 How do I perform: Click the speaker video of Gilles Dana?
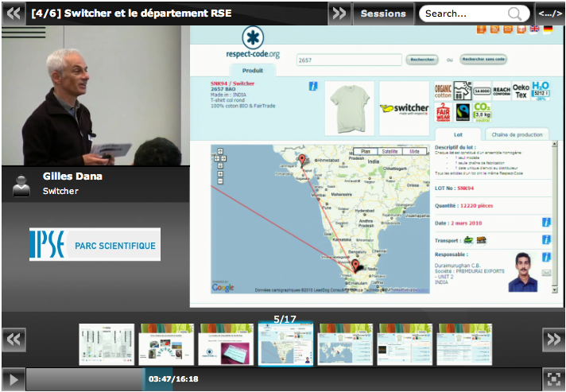pos(95,95)
